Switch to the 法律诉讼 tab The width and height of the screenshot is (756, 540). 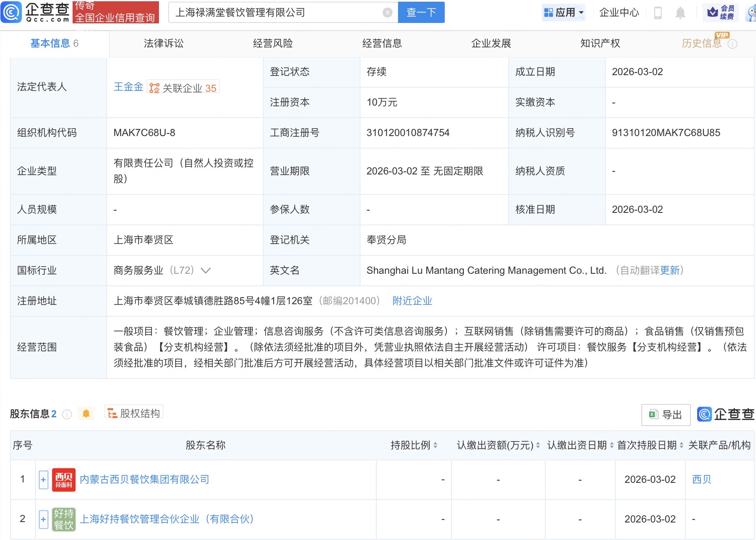[164, 43]
